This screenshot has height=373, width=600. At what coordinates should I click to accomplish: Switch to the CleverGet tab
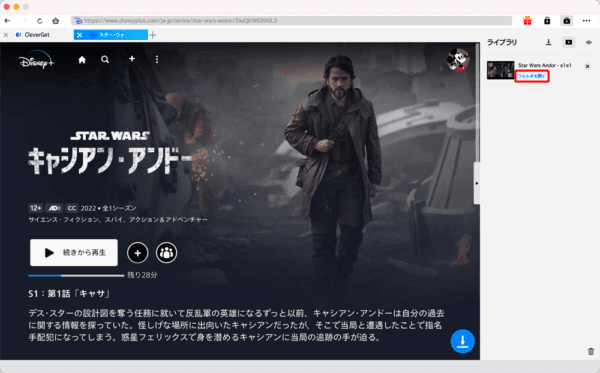click(x=37, y=35)
